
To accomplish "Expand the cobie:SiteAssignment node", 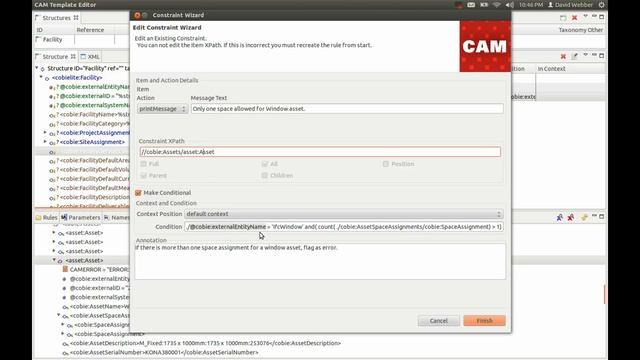I will (45, 142).
